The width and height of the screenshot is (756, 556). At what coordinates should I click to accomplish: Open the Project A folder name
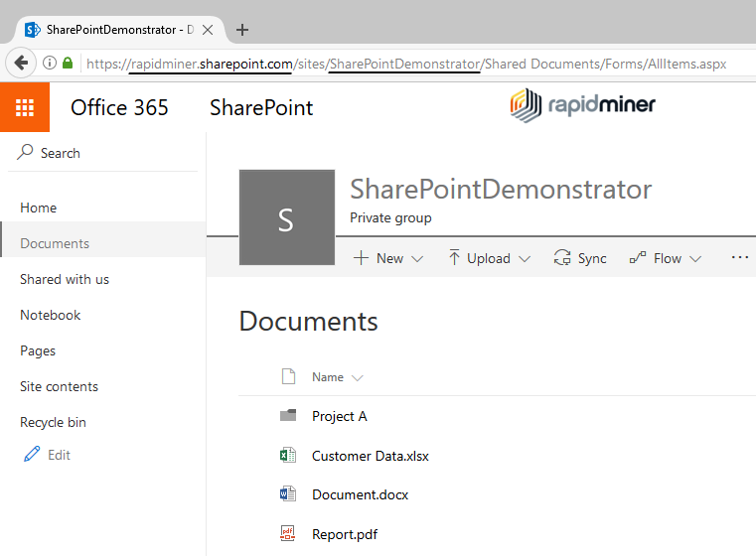[x=340, y=416]
